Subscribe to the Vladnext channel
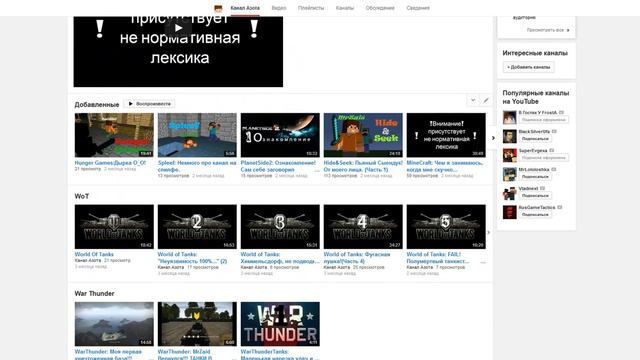Viewport: 640px width, 360px height. pos(535,196)
